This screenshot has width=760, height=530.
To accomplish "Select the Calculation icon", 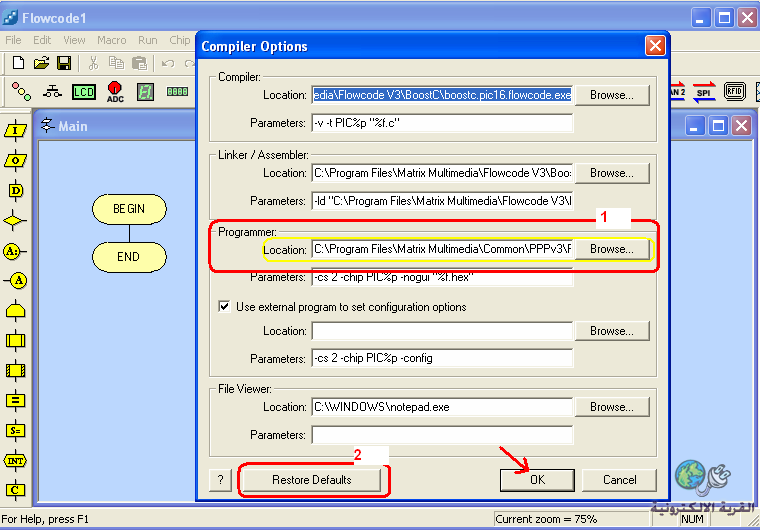I will tap(15, 401).
